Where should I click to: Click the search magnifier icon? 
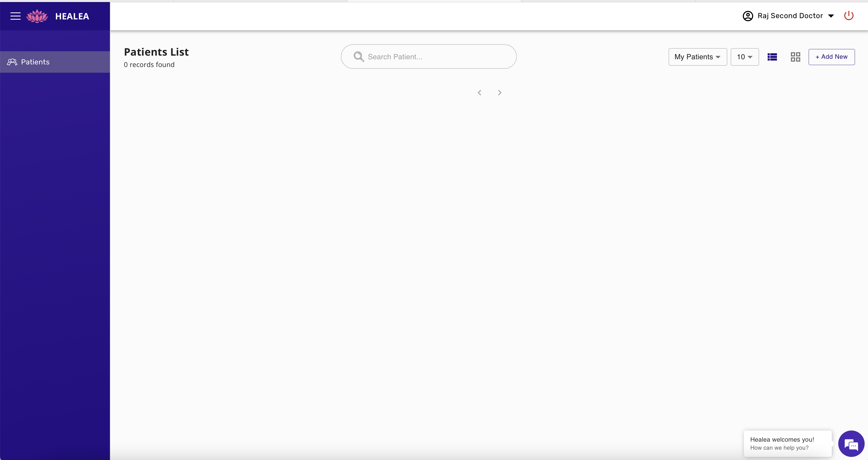(x=358, y=57)
